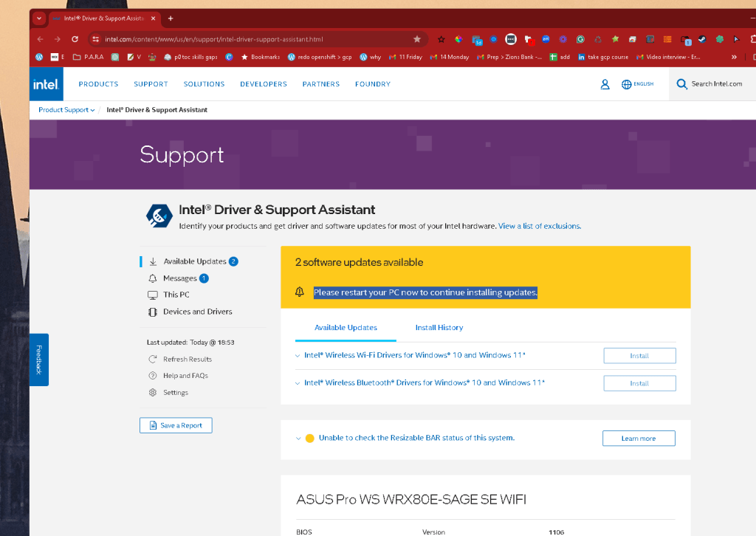Open the '11 Friday' Gmail bookmark
The width and height of the screenshot is (756, 536).
click(405, 57)
